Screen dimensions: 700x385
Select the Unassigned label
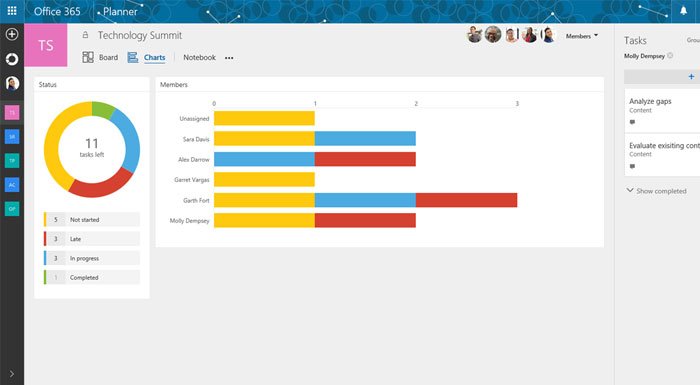(194, 119)
